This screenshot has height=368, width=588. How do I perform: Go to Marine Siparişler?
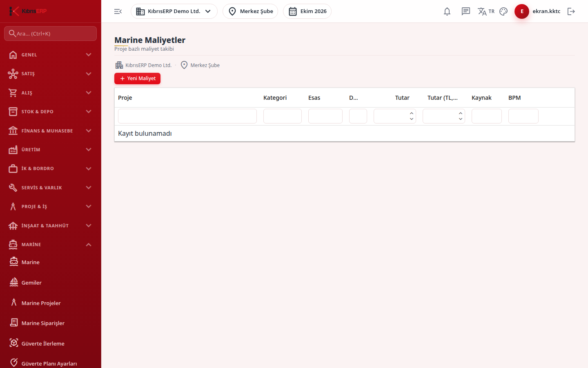tap(51, 323)
